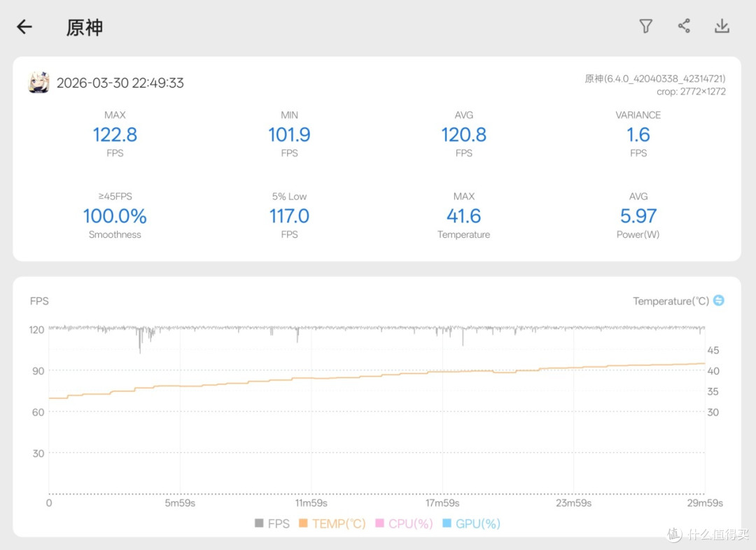Image resolution: width=756 pixels, height=550 pixels.
Task: Select the 29m59s time axis label
Action: click(705, 502)
